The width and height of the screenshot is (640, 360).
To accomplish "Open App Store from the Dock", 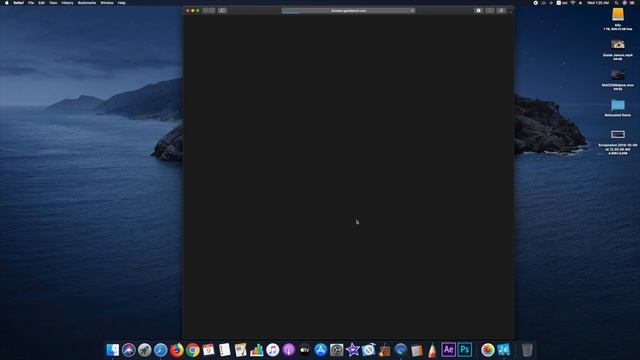I will [x=320, y=350].
